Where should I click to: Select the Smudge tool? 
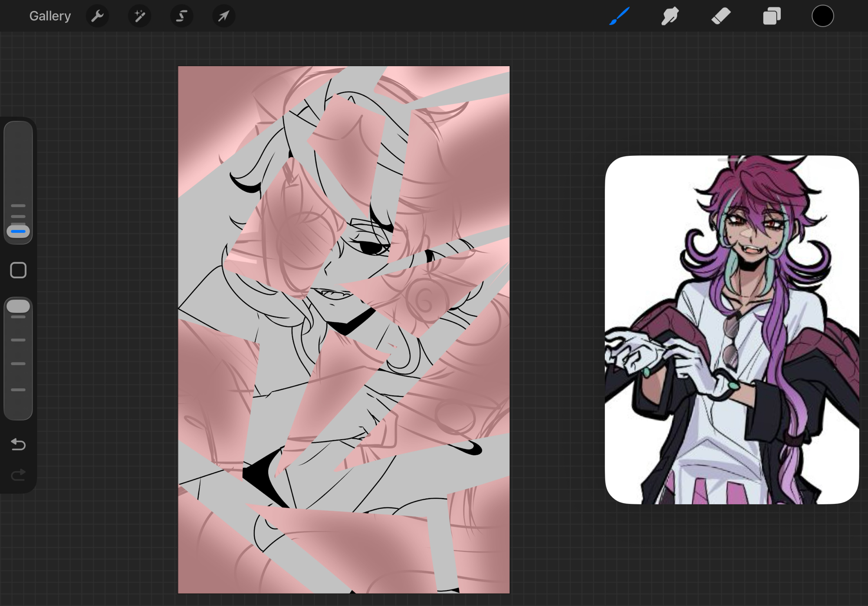(670, 16)
